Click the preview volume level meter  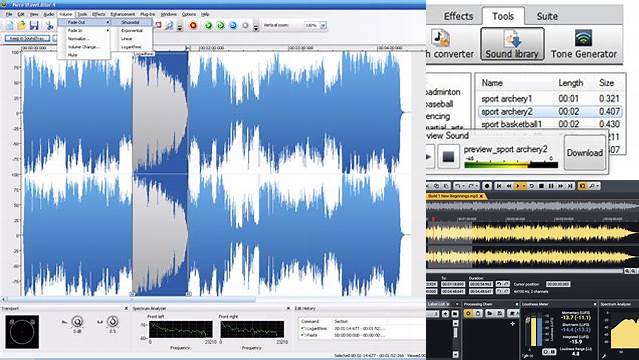(511, 165)
